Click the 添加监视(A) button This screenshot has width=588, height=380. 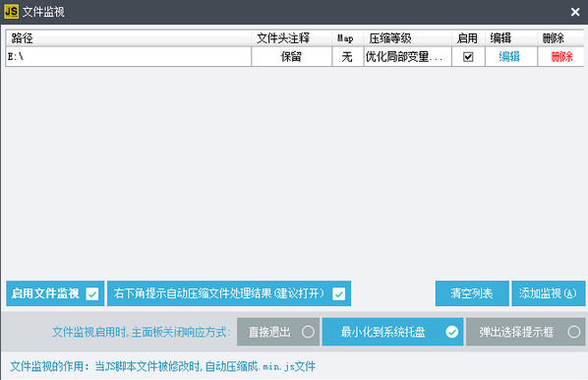click(x=549, y=293)
